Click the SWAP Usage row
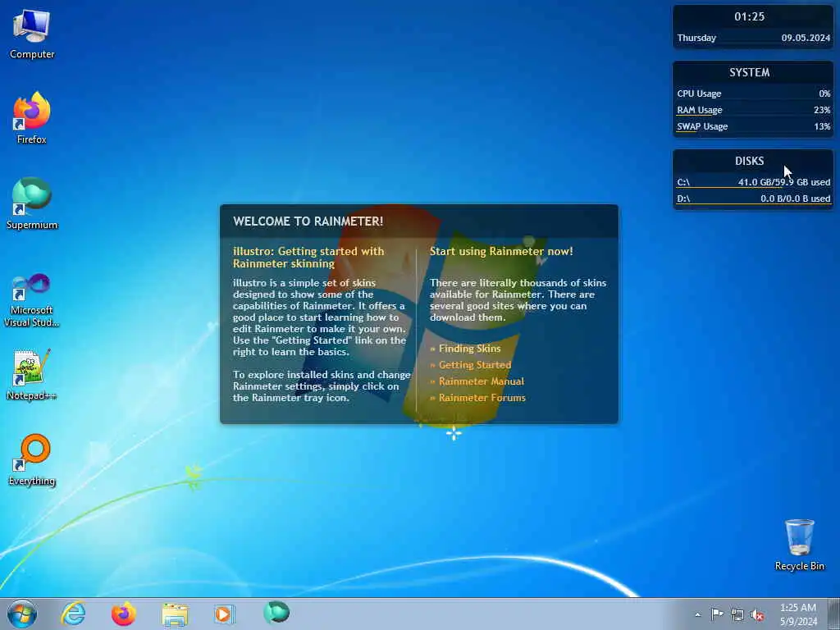Image resolution: width=840 pixels, height=630 pixels. click(x=753, y=126)
